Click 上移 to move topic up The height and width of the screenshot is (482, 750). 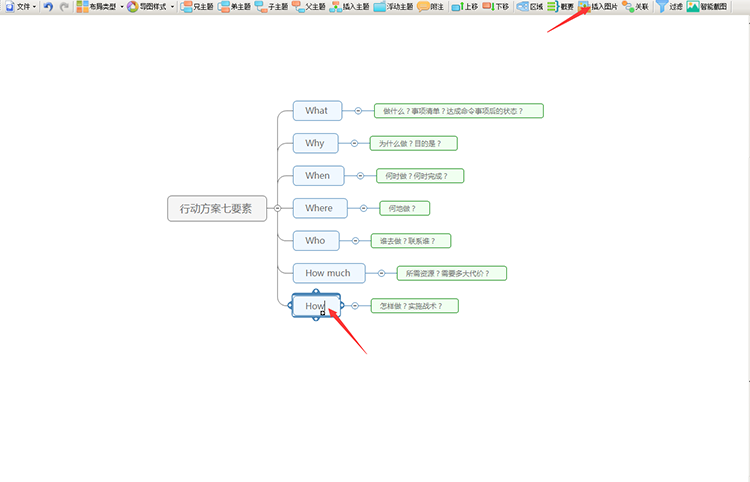pyautogui.click(x=465, y=6)
